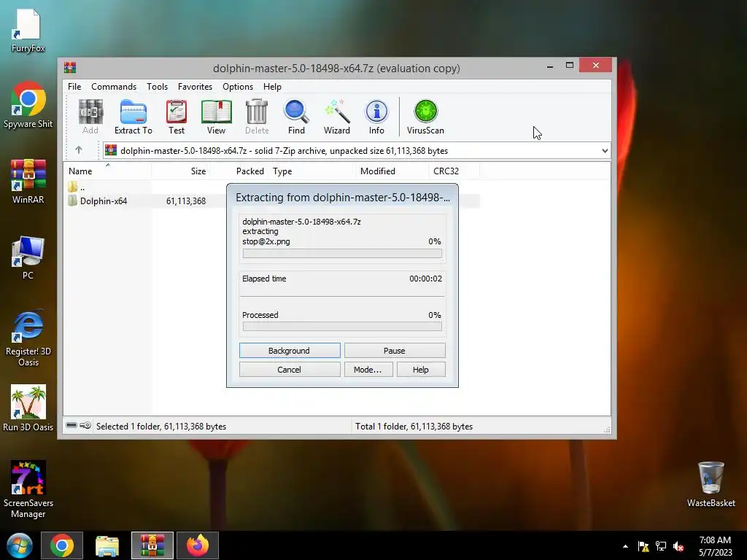
Task: Sort by the Type column header
Action: click(312, 171)
